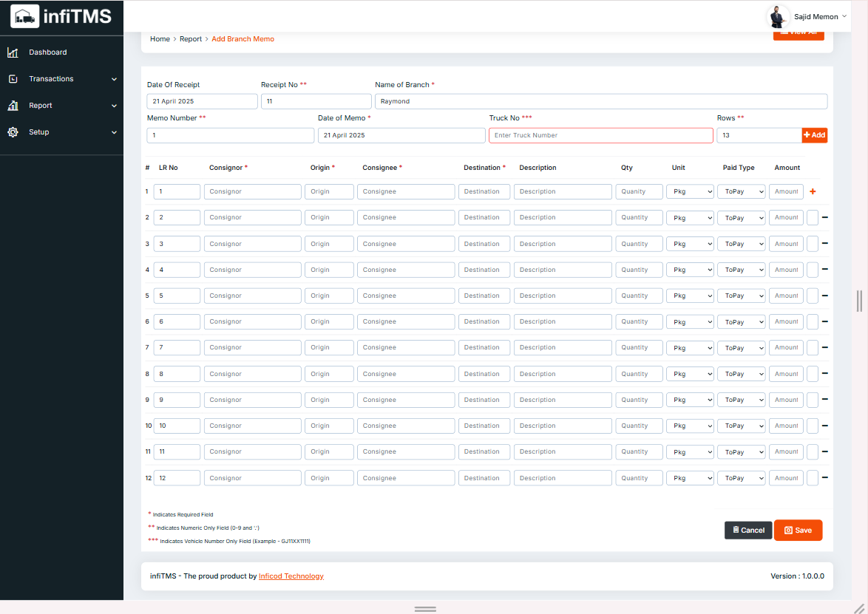Click the minus icon on row 2

(x=824, y=217)
